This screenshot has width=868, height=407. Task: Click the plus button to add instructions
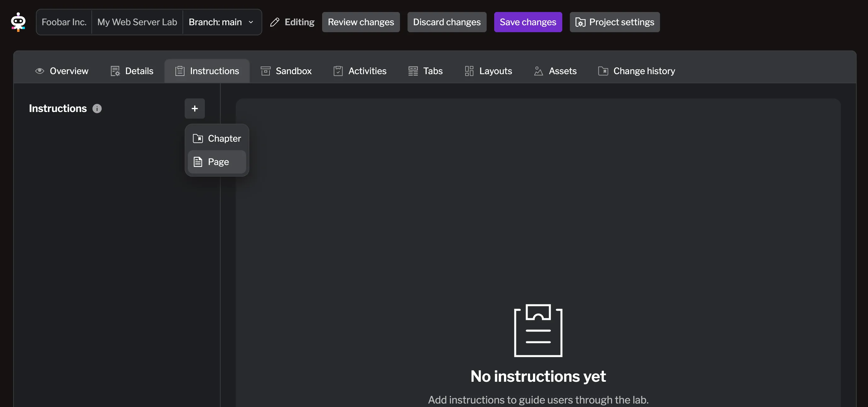click(x=195, y=109)
